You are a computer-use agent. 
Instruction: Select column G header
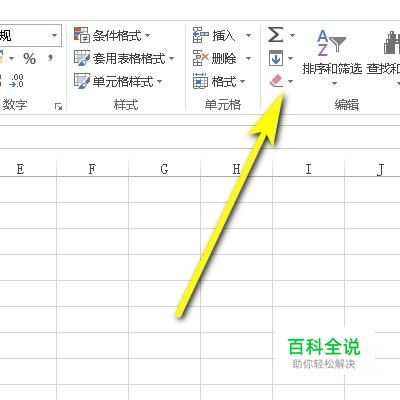click(164, 169)
